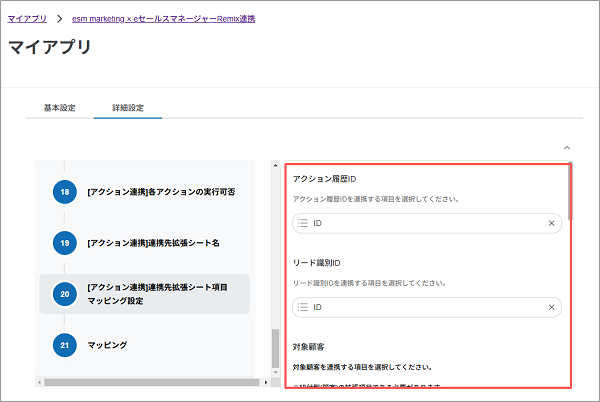Click the step list's vertical scrollbar thumb
Image resolution: width=600 pixels, height=402 pixels.
(x=277, y=350)
